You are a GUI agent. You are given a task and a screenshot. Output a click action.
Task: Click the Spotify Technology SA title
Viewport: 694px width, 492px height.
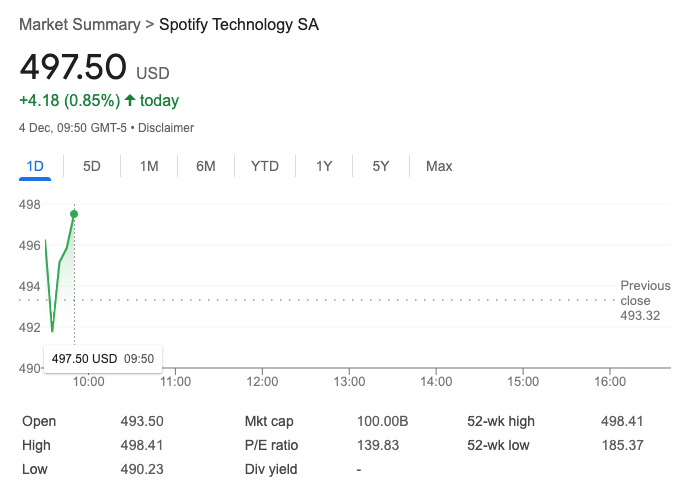coord(239,24)
